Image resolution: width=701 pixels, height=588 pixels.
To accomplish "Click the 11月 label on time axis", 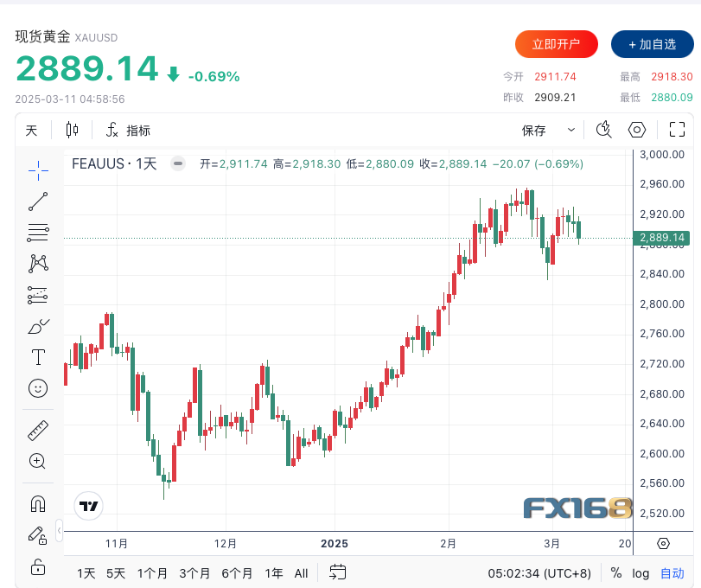I will pyautogui.click(x=117, y=544).
